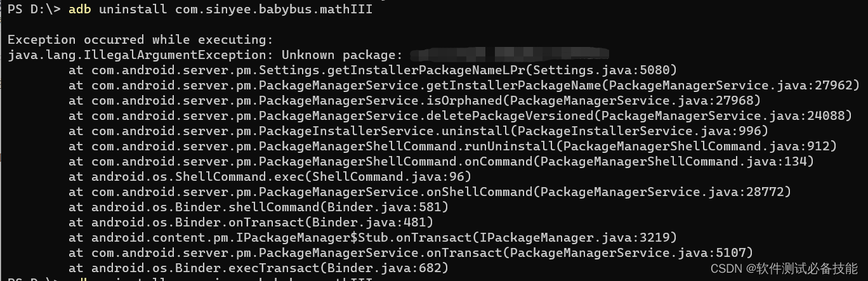The width and height of the screenshot is (868, 281).
Task: Click the Binder.shellCommand stack trace line
Action: pyautogui.click(x=259, y=207)
